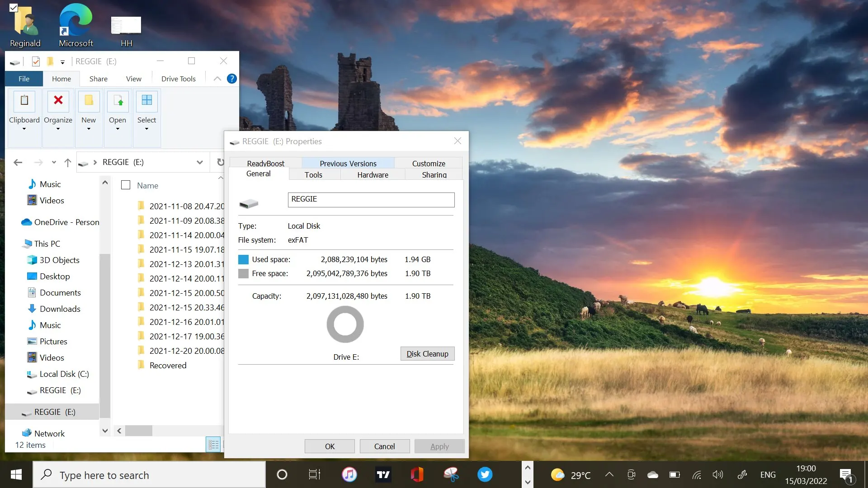Viewport: 868px width, 488px height.
Task: Click the Select grid icon in ribbon
Action: [x=146, y=101]
